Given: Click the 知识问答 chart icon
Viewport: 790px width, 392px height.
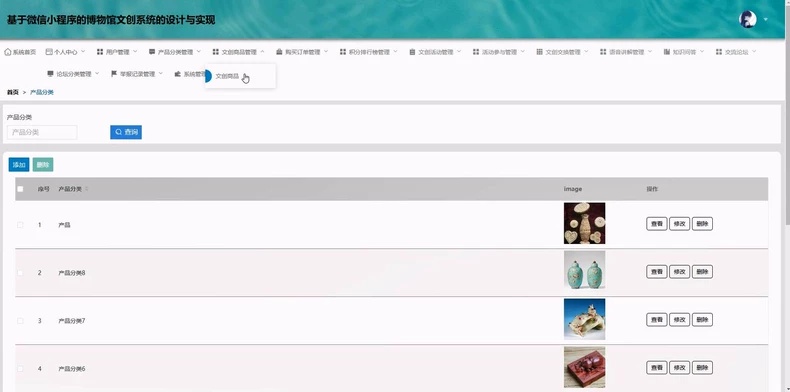Looking at the screenshot, I should point(667,52).
